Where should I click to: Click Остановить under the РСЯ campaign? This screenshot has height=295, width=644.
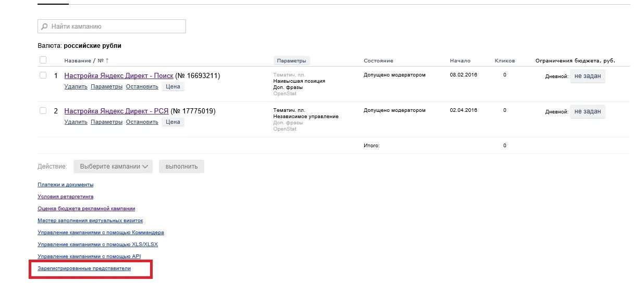click(142, 122)
